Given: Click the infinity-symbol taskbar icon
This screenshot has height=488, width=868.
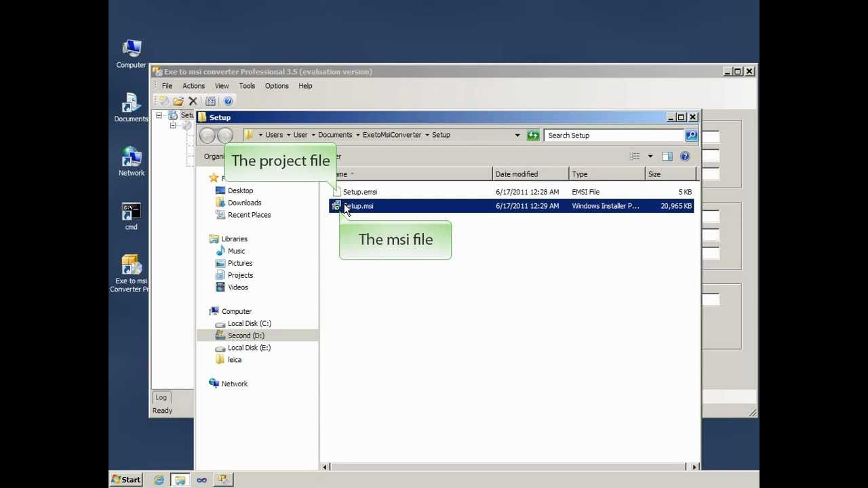Looking at the screenshot, I should tap(201, 480).
